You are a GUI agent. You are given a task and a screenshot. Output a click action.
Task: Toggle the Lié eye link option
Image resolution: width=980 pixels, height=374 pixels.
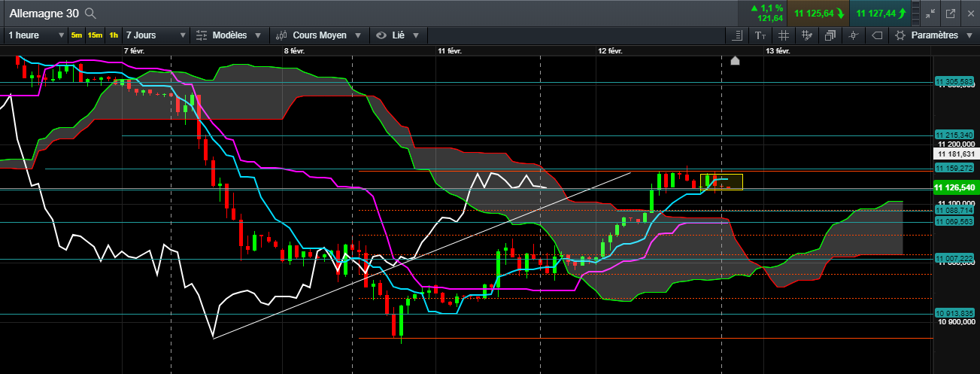coord(398,35)
